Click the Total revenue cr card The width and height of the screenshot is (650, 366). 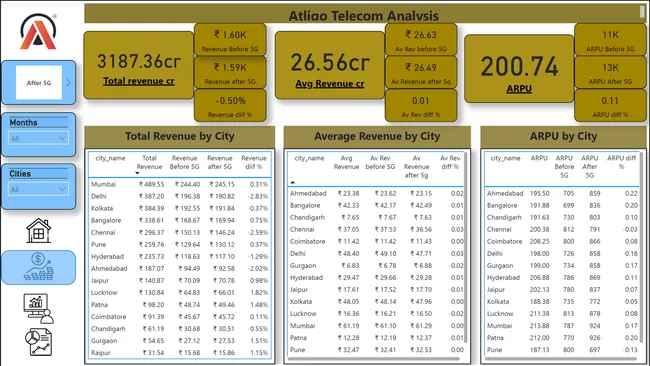click(139, 65)
